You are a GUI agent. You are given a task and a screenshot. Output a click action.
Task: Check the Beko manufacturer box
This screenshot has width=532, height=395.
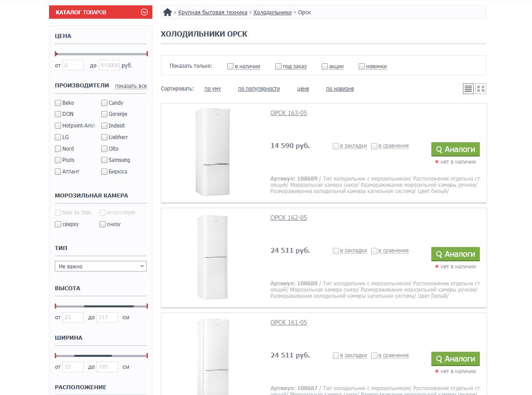point(58,103)
